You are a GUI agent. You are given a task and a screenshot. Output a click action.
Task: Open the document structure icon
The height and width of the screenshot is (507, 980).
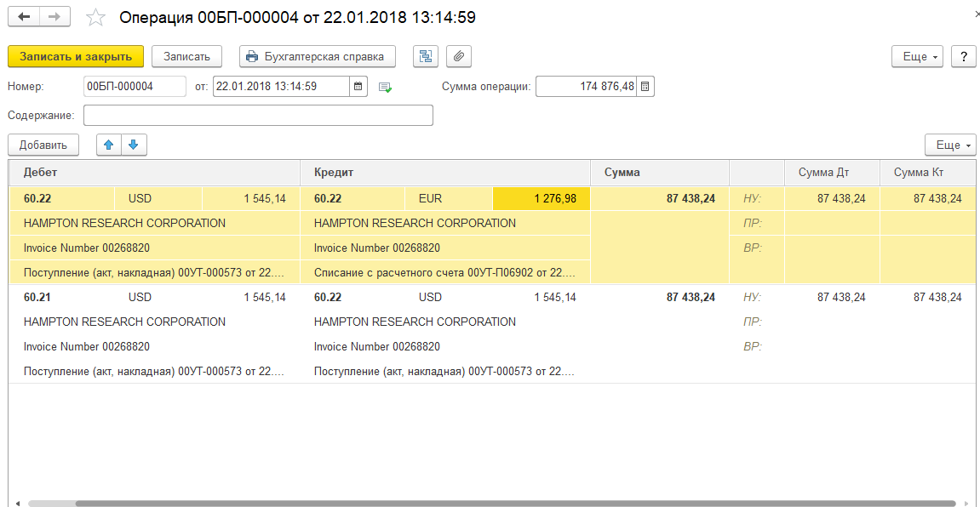(x=426, y=57)
